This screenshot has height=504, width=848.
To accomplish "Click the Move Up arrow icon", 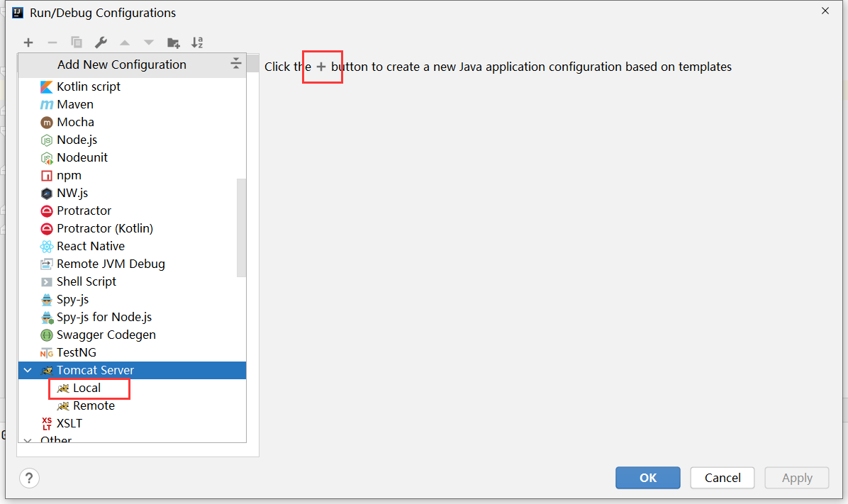I will 124,43.
